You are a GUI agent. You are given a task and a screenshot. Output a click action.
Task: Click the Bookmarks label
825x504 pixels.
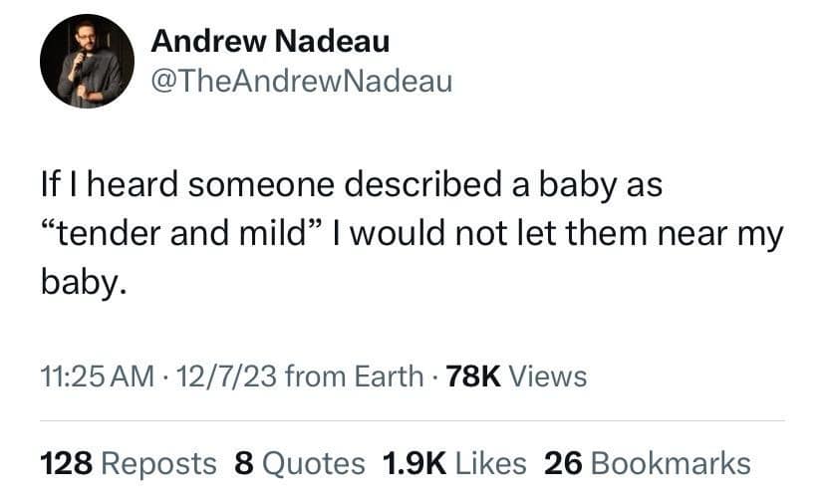click(x=671, y=462)
